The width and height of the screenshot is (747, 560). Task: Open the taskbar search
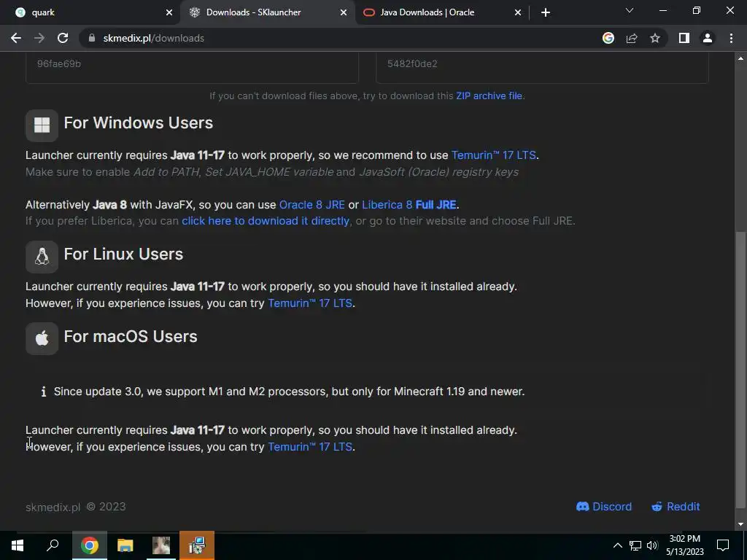click(53, 545)
